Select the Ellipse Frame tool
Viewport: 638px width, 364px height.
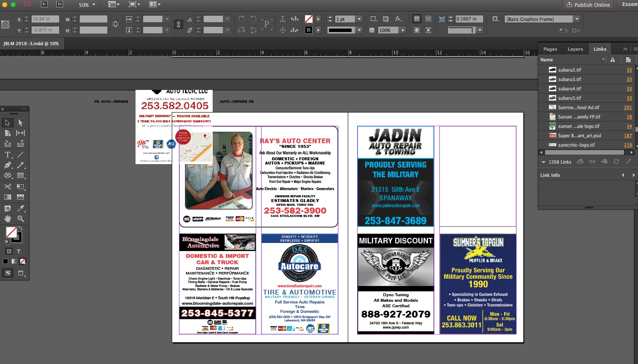click(8, 175)
